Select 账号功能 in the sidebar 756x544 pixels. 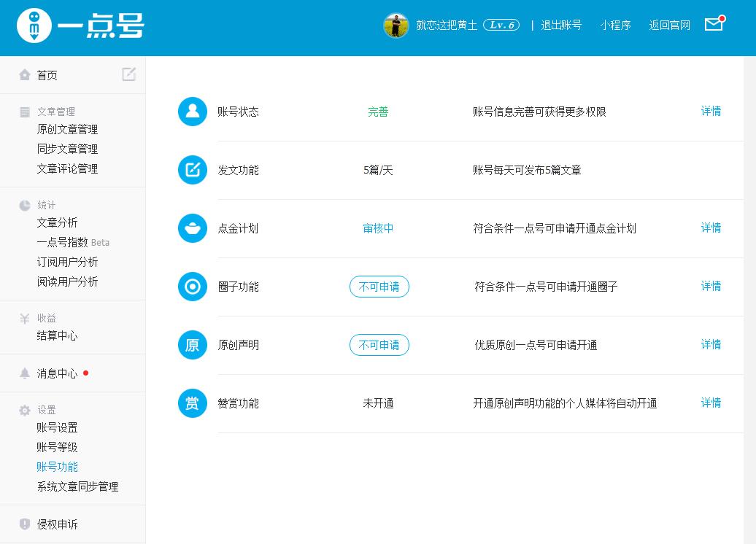56,467
